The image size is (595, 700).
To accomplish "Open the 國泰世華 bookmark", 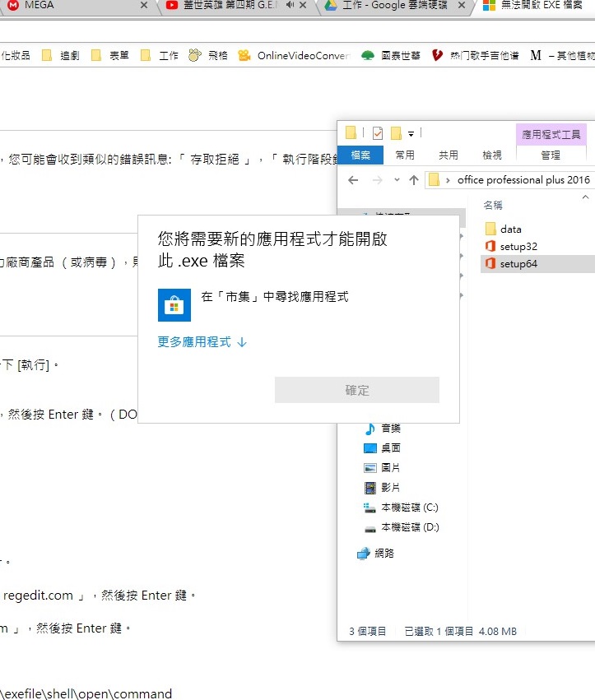I will 391,55.
